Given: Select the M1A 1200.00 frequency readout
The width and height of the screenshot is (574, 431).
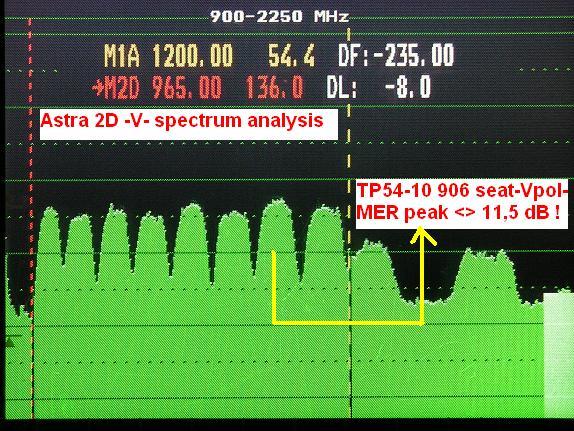Looking at the screenshot, I should point(169,56).
